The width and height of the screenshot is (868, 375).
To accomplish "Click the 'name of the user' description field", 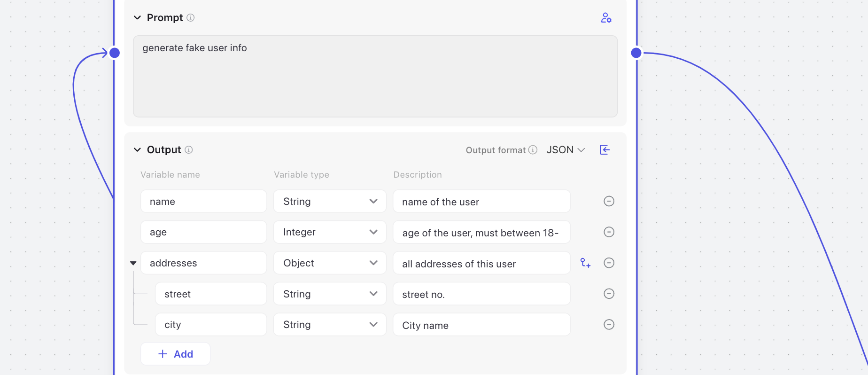I will (481, 202).
